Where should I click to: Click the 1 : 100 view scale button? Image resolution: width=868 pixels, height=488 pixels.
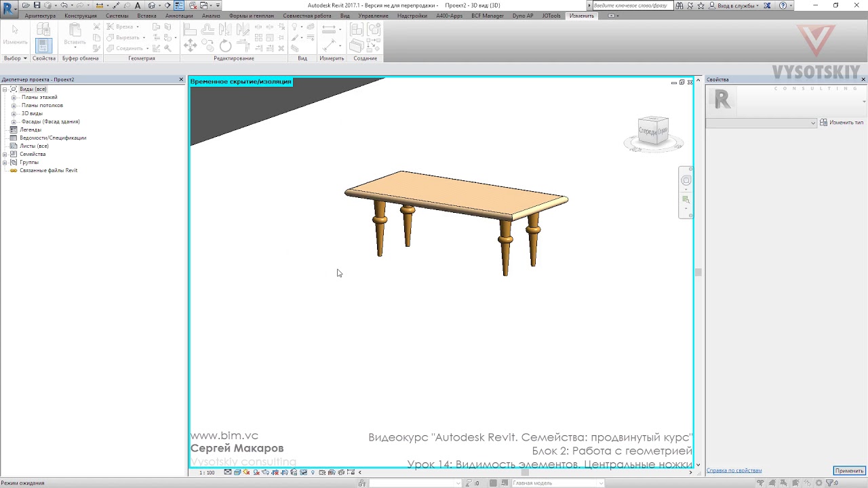pos(207,472)
